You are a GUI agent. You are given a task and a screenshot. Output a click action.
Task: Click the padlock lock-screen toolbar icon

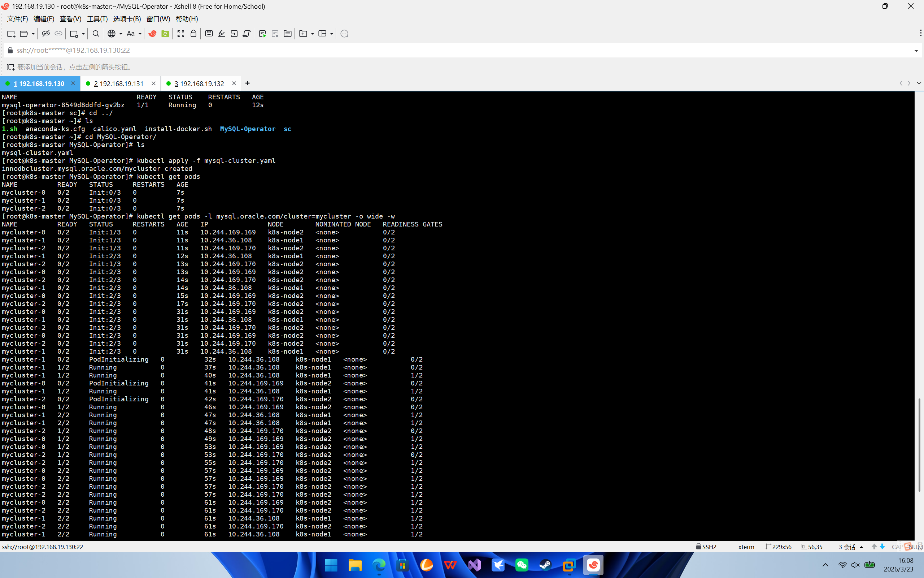[x=193, y=34]
